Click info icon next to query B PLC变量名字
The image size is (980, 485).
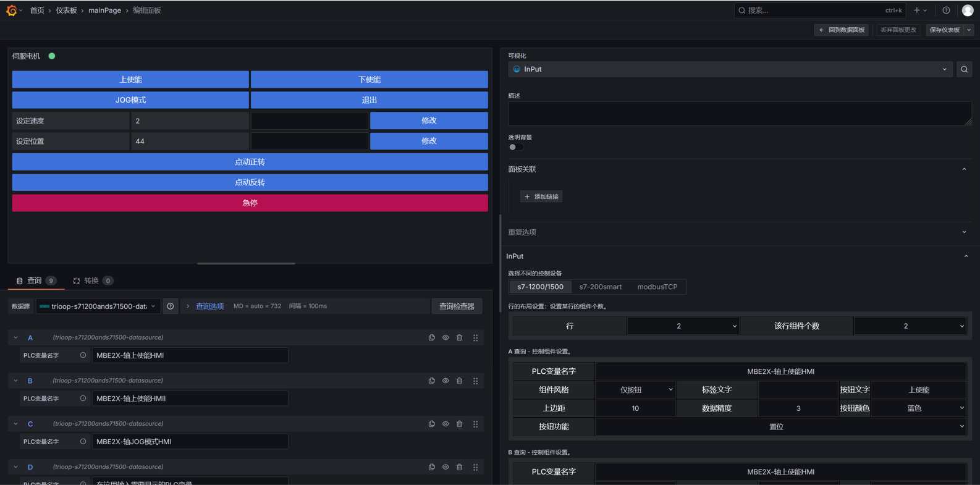pos(83,399)
